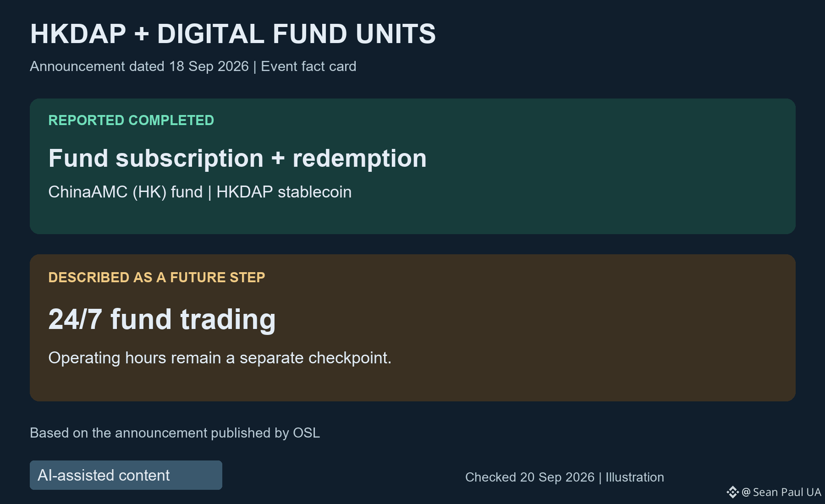Click the Event fact card subtitle text
Viewport: 825px width, 504px height.
tap(308, 66)
